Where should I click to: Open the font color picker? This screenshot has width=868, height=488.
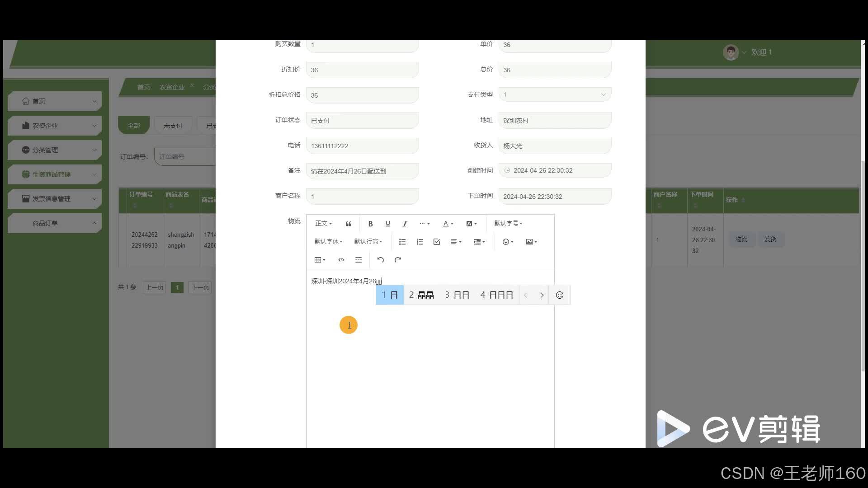[x=448, y=224]
